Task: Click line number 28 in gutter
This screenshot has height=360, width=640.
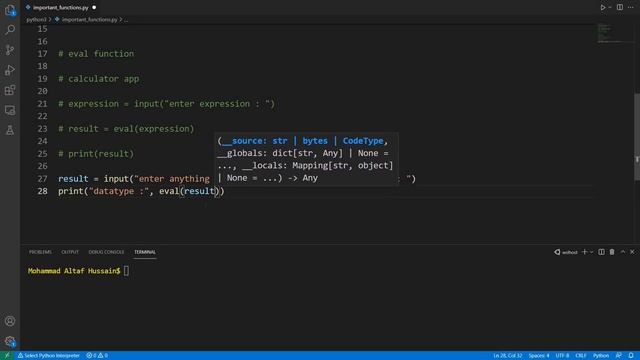Action: tap(42, 191)
